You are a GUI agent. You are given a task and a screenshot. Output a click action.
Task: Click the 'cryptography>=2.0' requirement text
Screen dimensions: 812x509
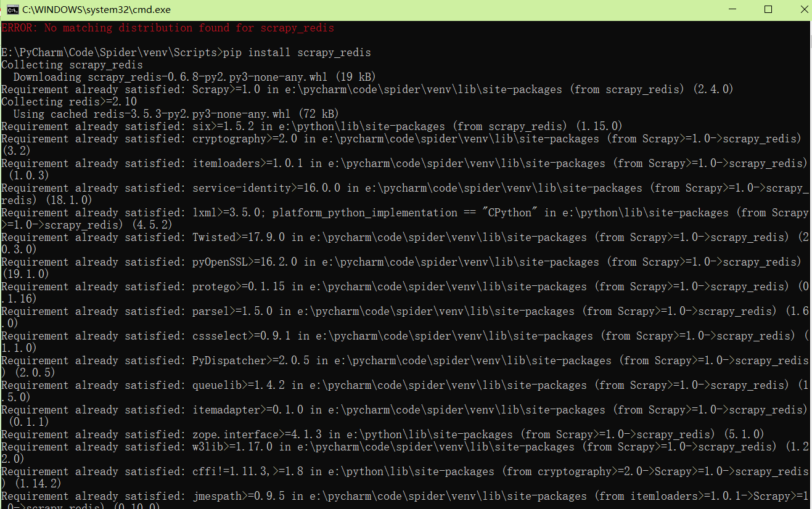[245, 139]
